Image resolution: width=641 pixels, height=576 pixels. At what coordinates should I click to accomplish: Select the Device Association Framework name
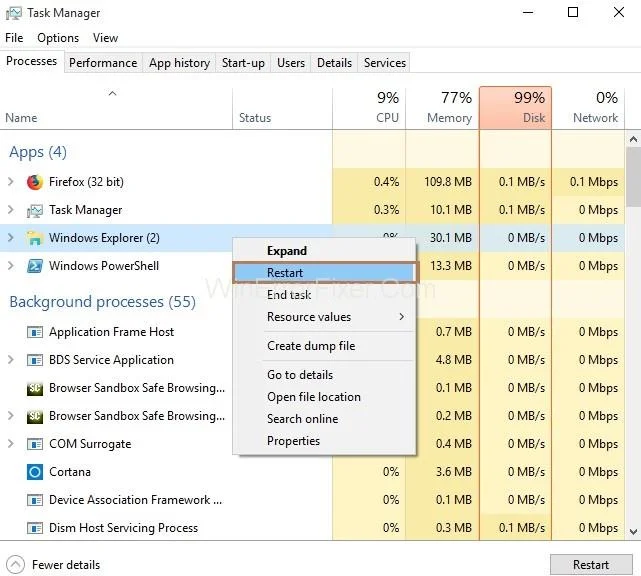[135, 500]
